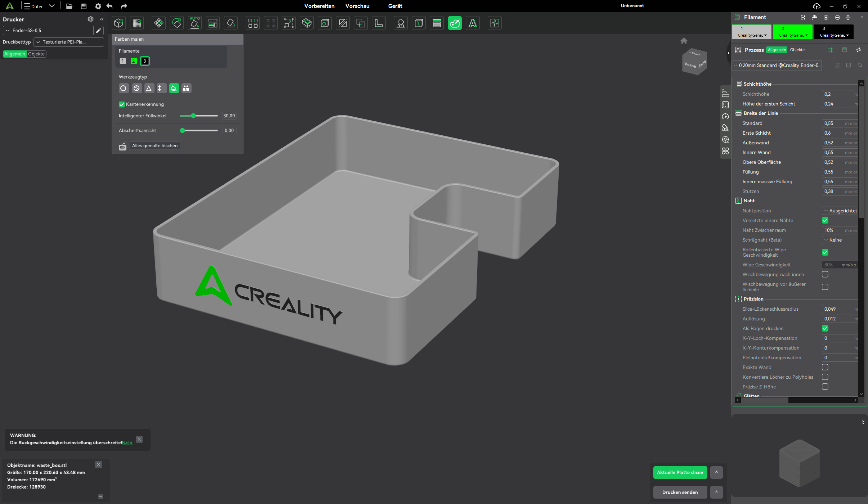This screenshot has width=868, height=504.
Task: Select the Fill bucket tool type
Action: point(174,88)
